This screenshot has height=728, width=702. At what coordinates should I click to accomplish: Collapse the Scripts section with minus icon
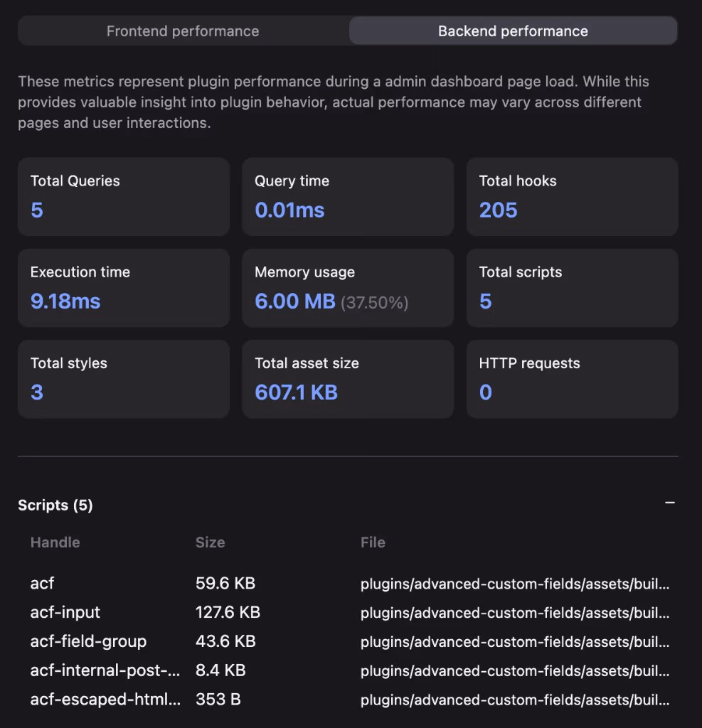point(669,503)
